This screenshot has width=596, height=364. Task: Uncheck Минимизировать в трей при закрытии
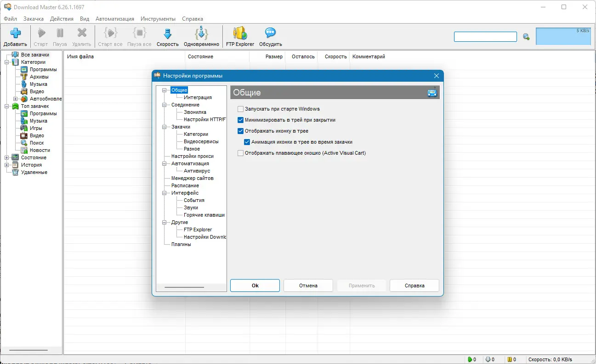pos(240,120)
